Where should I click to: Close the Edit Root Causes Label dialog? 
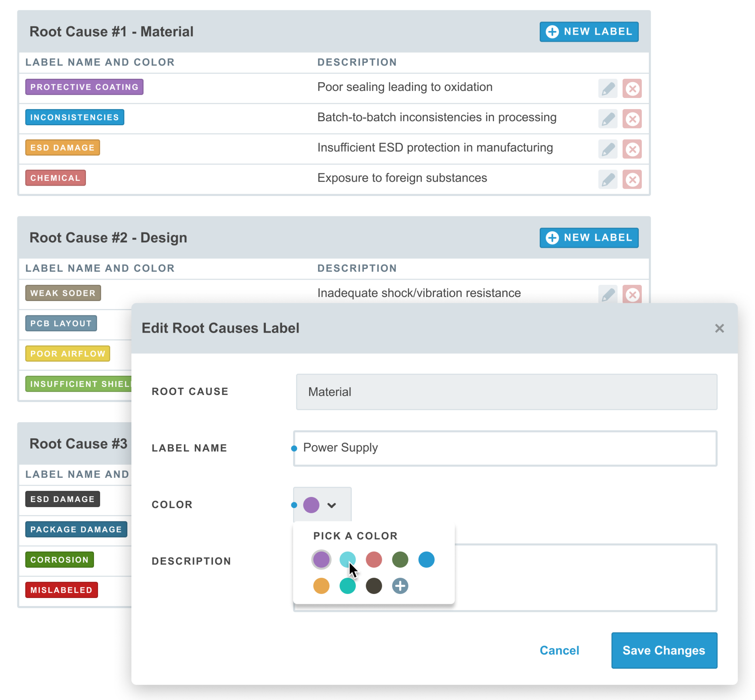click(x=719, y=328)
